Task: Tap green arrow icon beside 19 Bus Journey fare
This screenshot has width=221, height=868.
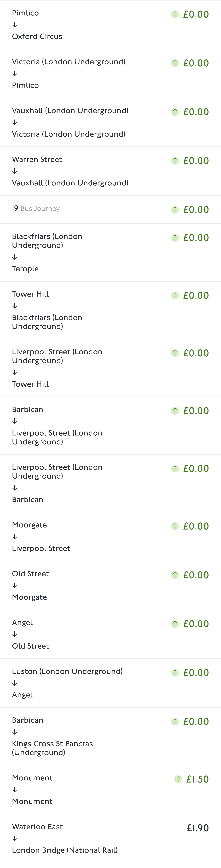Action: coord(175,209)
